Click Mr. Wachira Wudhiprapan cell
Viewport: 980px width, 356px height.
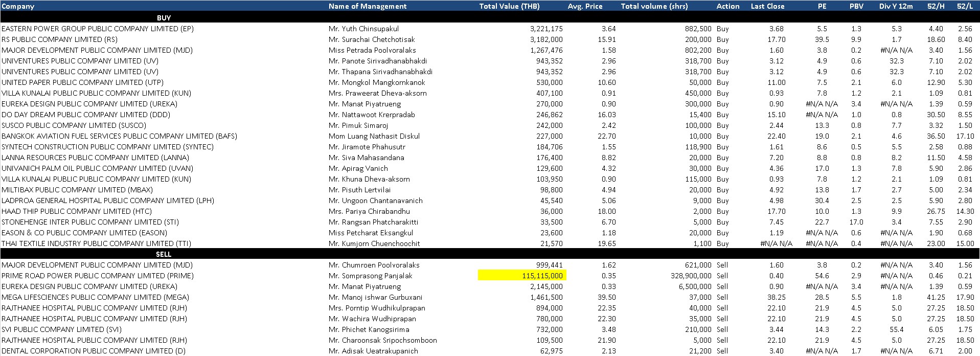372,319
